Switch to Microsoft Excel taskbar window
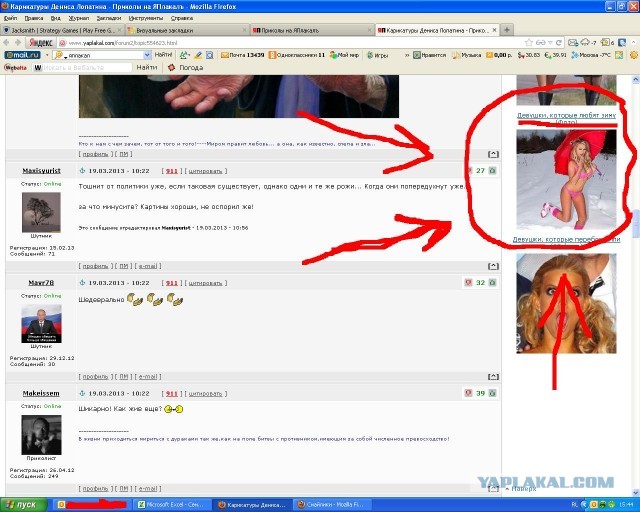 [171, 505]
